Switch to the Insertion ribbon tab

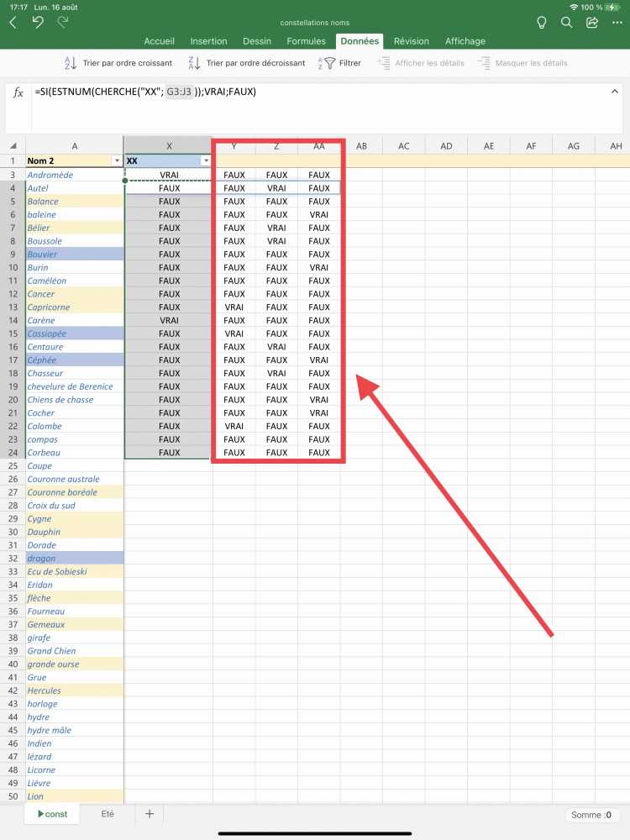tap(208, 41)
